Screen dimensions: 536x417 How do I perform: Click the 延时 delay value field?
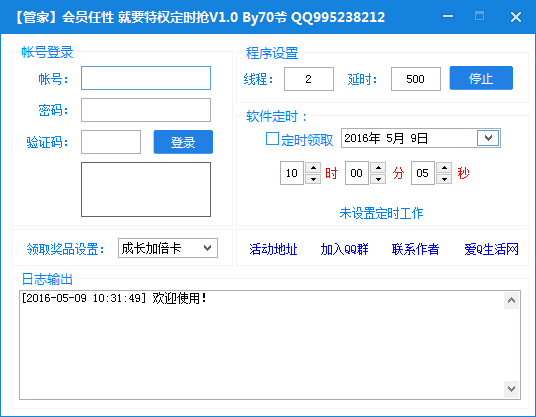[416, 79]
